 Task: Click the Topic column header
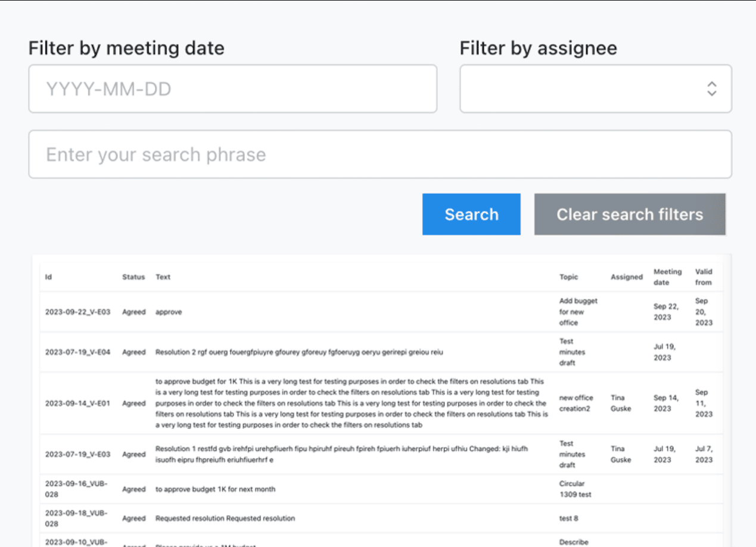(568, 277)
